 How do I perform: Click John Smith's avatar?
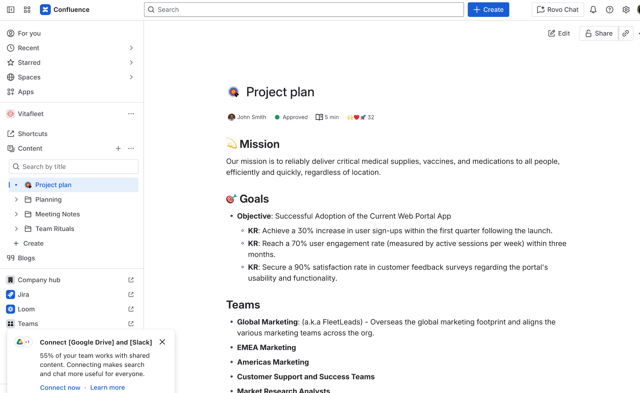tap(231, 117)
